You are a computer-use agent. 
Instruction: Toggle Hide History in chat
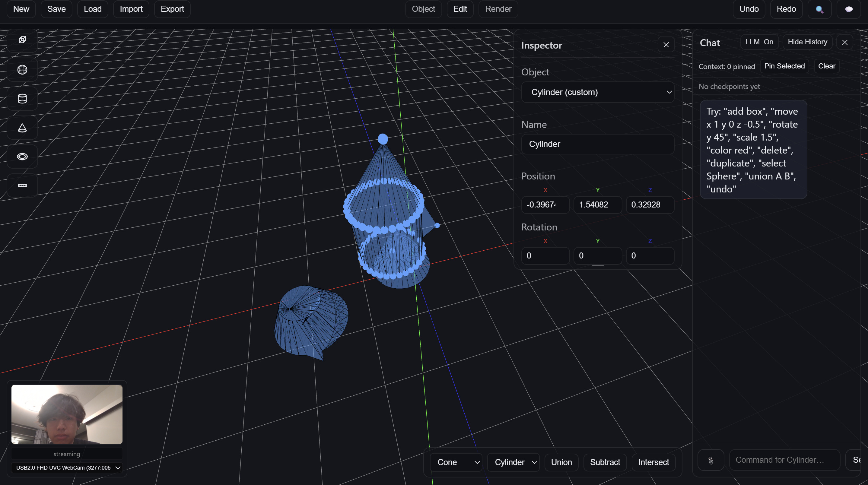(807, 42)
